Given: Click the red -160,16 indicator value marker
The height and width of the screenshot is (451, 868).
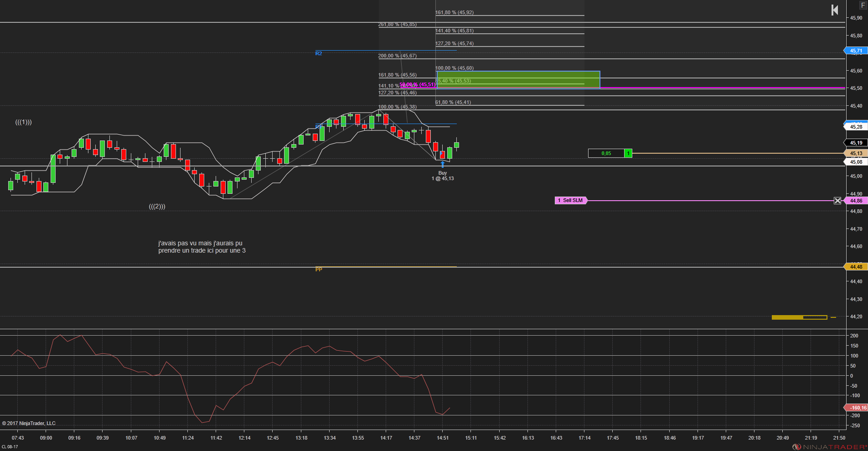Looking at the screenshot, I should point(856,408).
